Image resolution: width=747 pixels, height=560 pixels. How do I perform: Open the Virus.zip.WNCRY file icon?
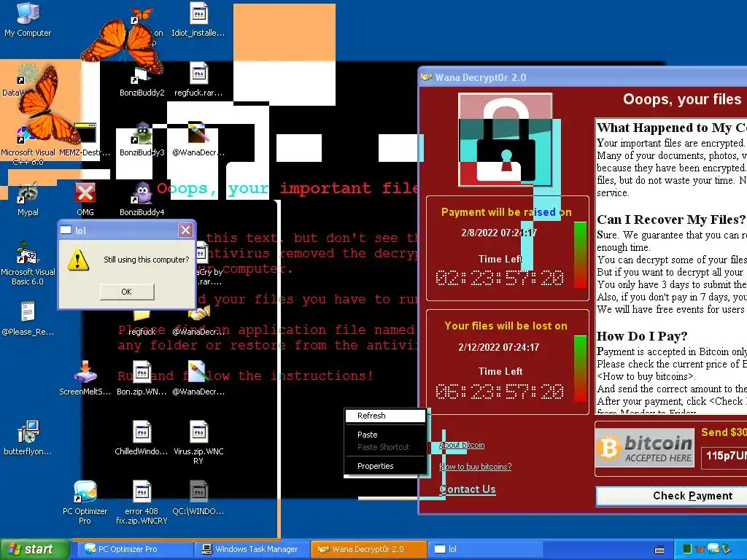coord(198,442)
